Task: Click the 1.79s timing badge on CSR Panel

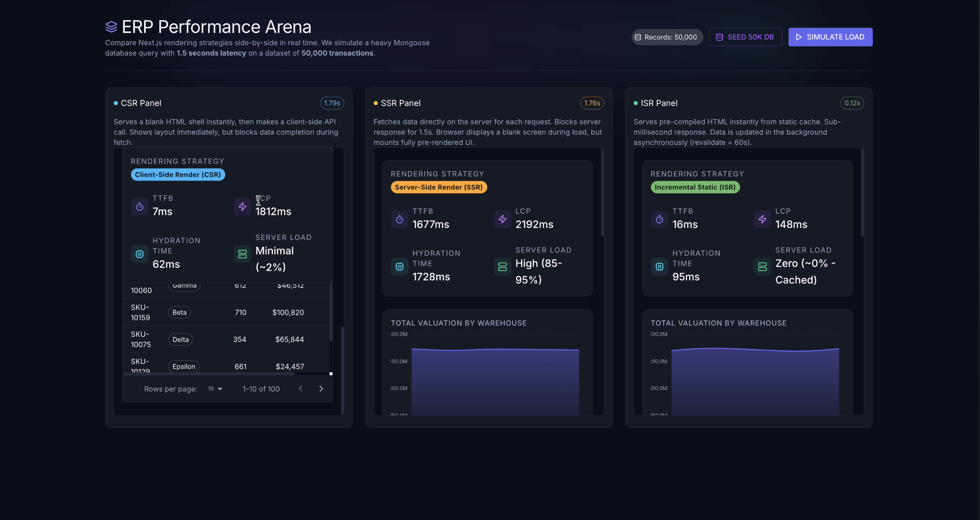Action: (x=332, y=103)
